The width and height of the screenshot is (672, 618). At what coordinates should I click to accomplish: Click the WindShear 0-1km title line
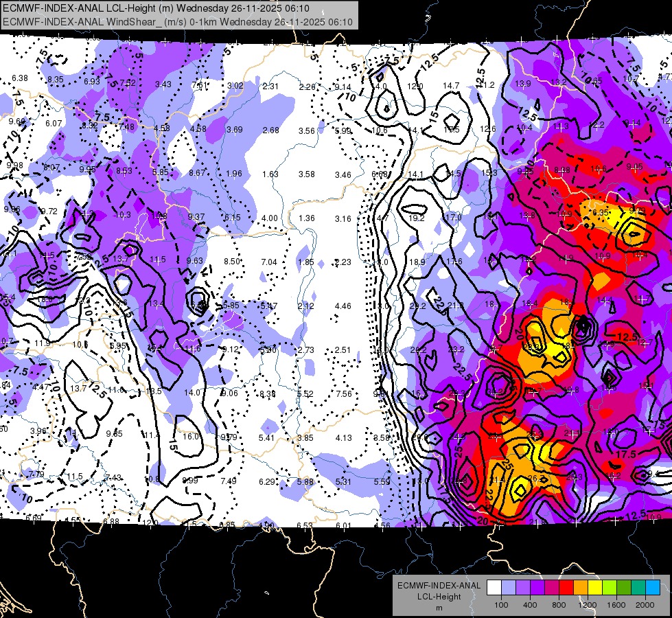(x=178, y=22)
